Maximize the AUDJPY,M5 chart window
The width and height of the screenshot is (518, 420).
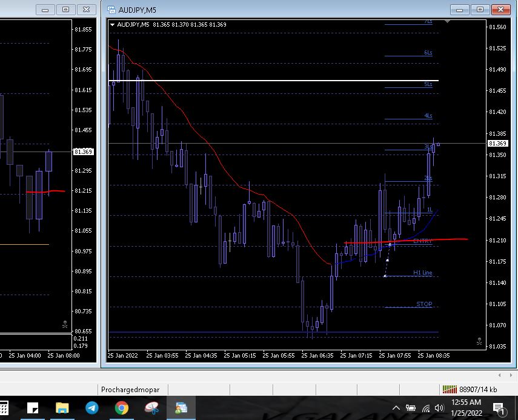(480, 10)
